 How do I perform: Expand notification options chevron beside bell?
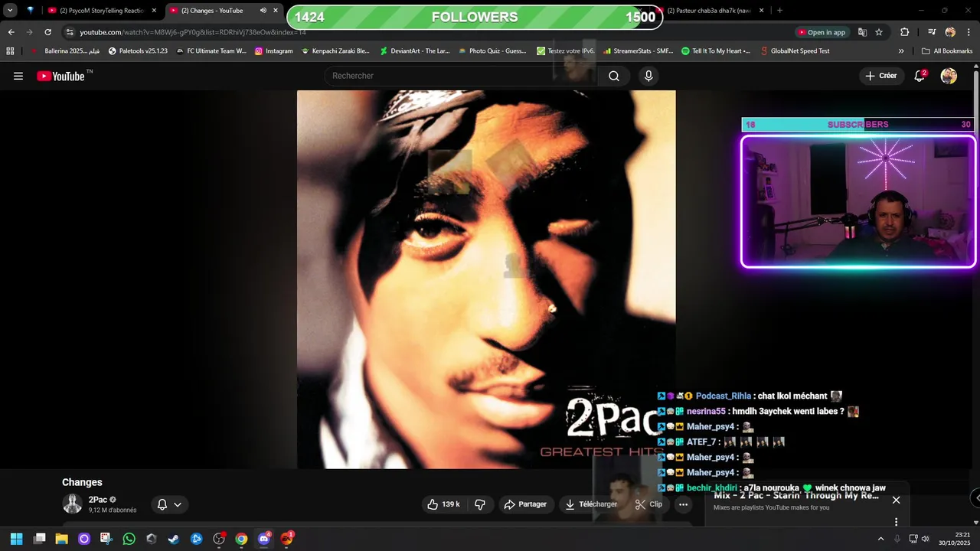[178, 504]
